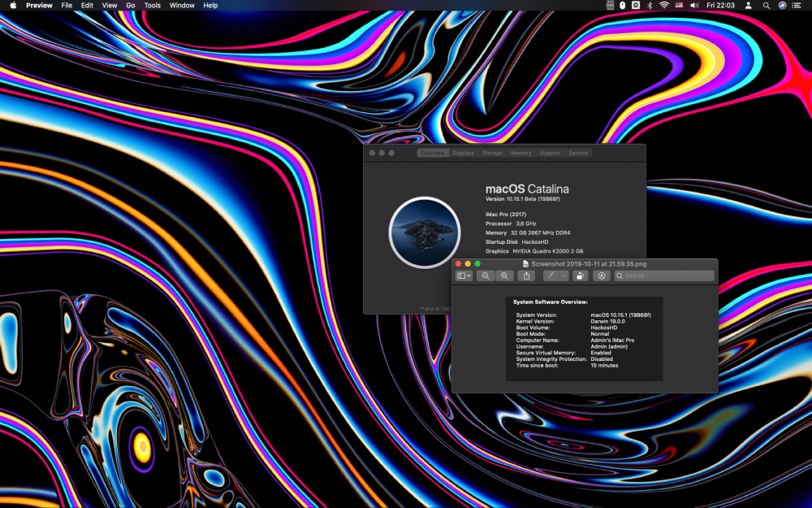Switch to Displays tab in About This Mac
812x508 pixels.
click(x=463, y=153)
